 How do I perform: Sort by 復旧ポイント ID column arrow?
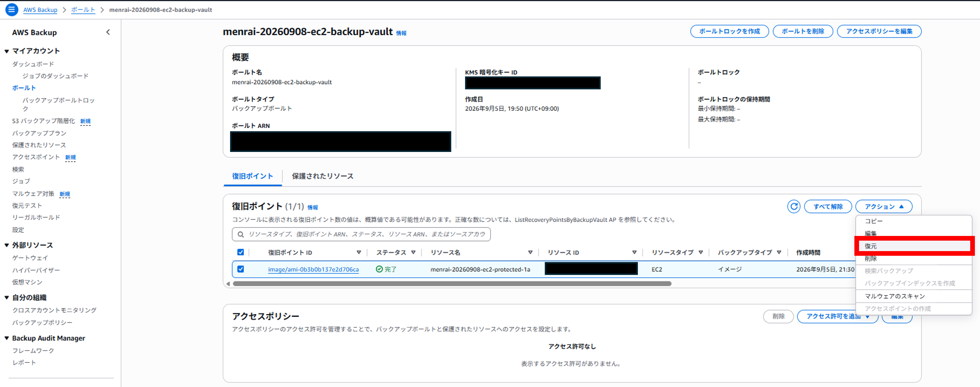[358, 252]
